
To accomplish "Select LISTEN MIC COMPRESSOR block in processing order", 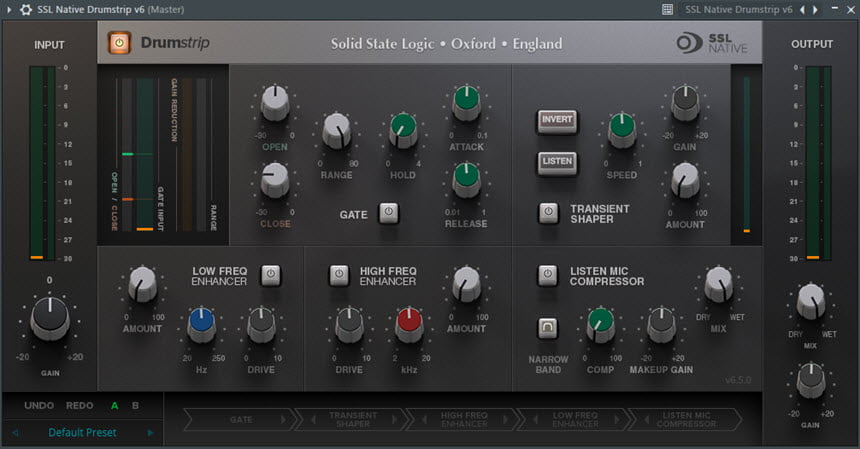I will click(686, 420).
